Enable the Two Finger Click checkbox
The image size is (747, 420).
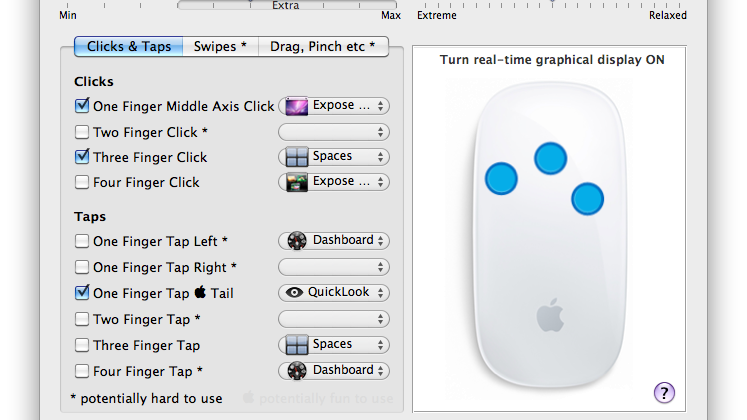click(82, 132)
